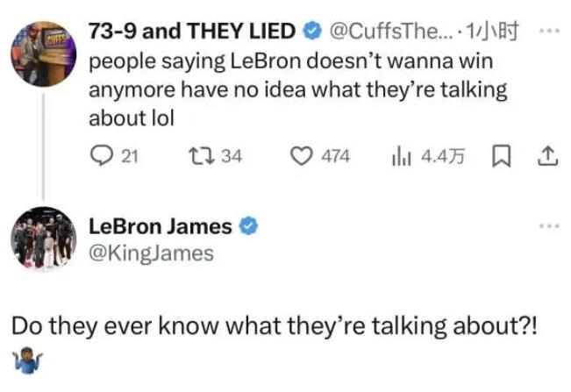Viewport: 571px width, 392px height.
Task: Click the reply icon with 21 replies
Action: click(101, 156)
